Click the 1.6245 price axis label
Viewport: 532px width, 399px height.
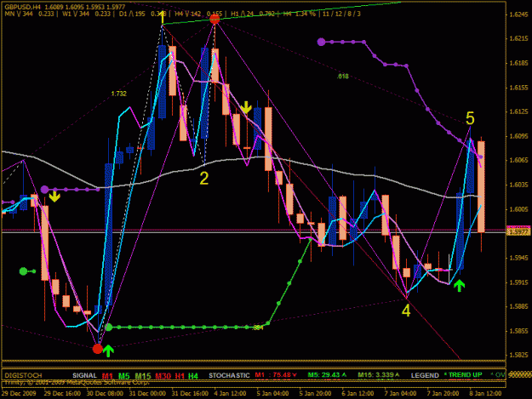point(518,14)
